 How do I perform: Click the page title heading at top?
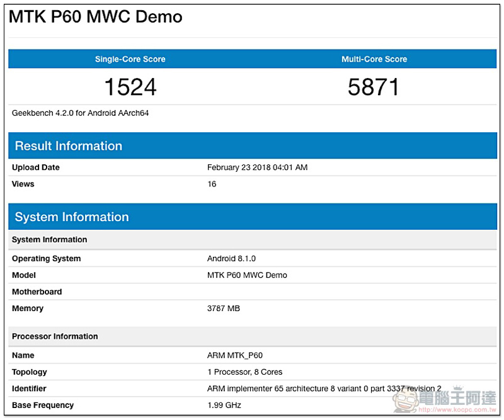pos(96,17)
